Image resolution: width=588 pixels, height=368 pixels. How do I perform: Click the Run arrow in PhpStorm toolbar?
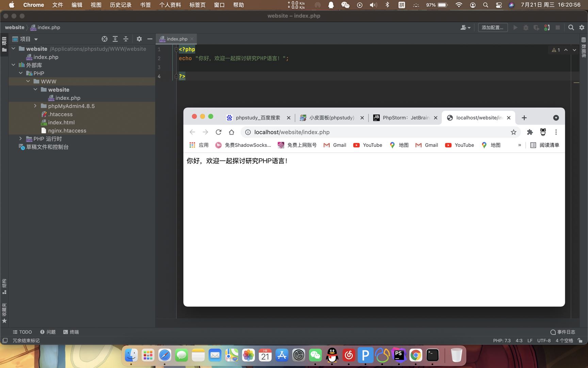(x=515, y=28)
